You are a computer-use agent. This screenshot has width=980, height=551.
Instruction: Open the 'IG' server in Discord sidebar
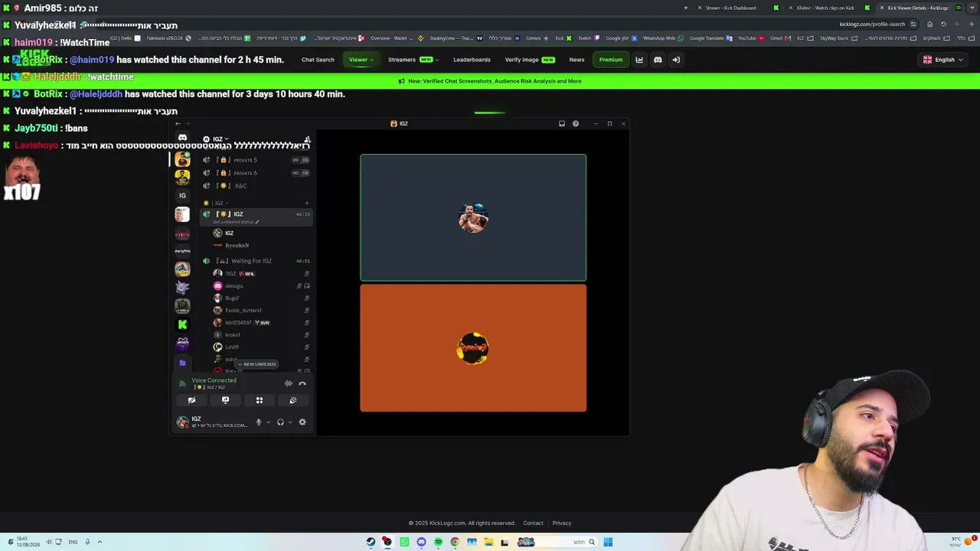click(182, 196)
